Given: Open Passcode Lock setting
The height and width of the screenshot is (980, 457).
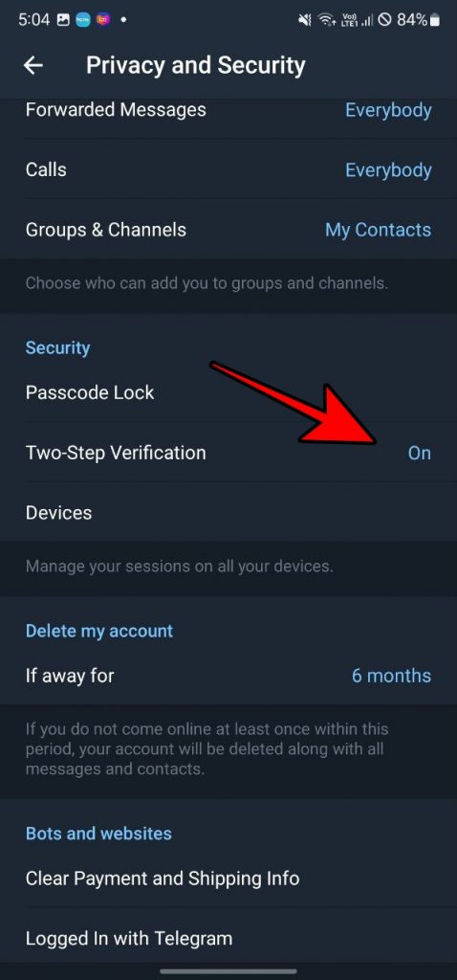Looking at the screenshot, I should [x=228, y=392].
